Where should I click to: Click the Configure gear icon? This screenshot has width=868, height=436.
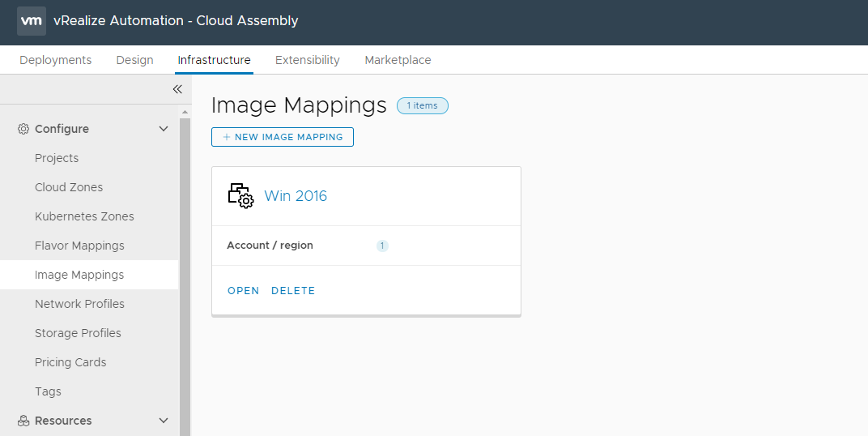pos(23,129)
